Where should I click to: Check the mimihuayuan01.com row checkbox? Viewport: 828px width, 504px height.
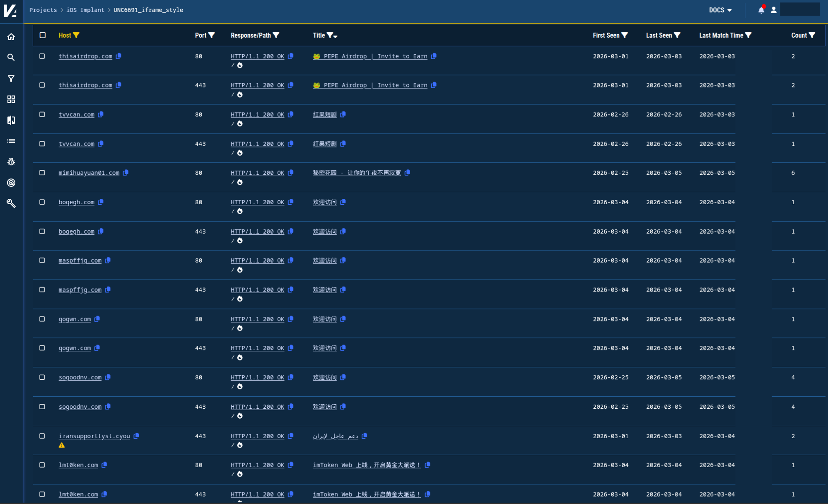42,173
